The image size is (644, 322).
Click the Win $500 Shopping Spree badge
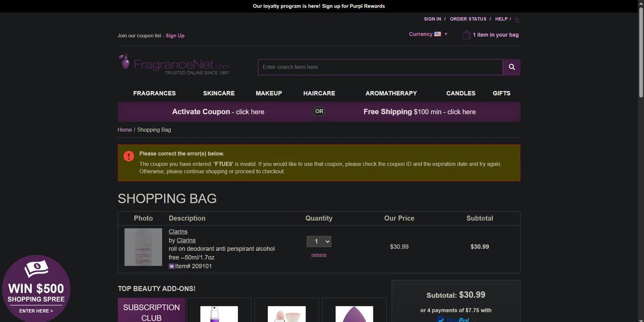coord(36,289)
